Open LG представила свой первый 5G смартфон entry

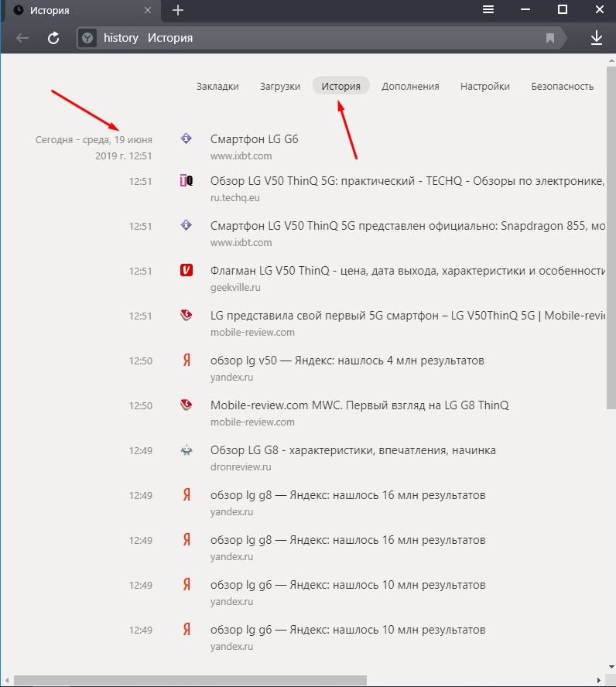click(408, 316)
